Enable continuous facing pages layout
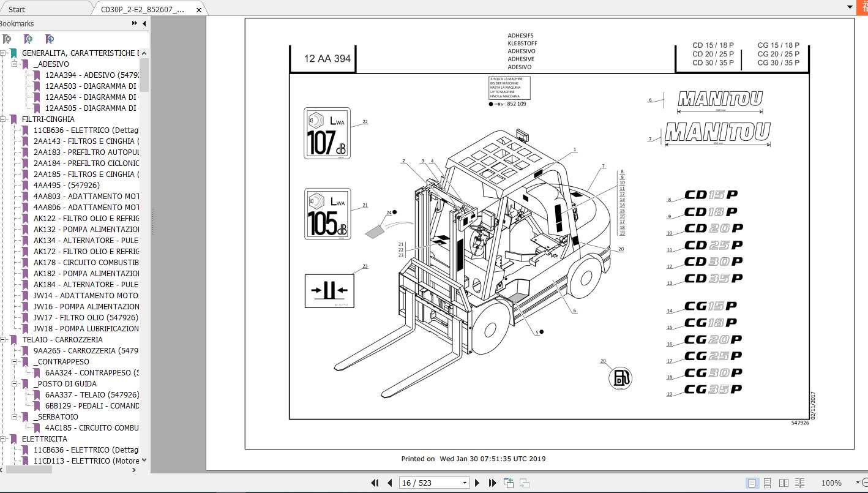The width and height of the screenshot is (868, 493). click(799, 483)
